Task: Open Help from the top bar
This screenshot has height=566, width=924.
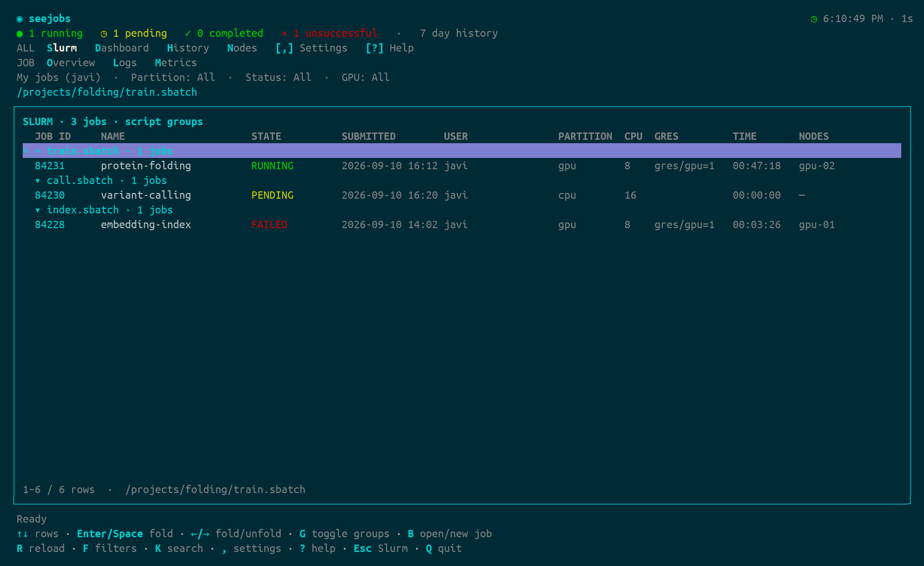Action: click(x=390, y=48)
